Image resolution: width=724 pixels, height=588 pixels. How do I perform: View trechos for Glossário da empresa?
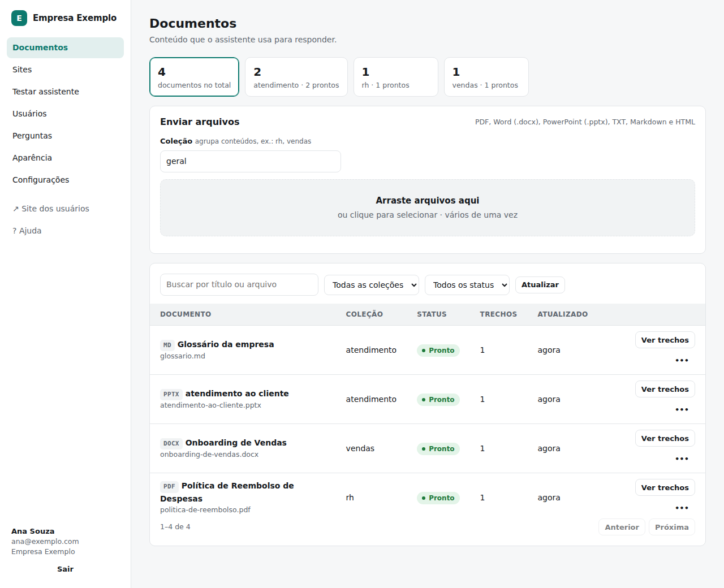point(665,340)
